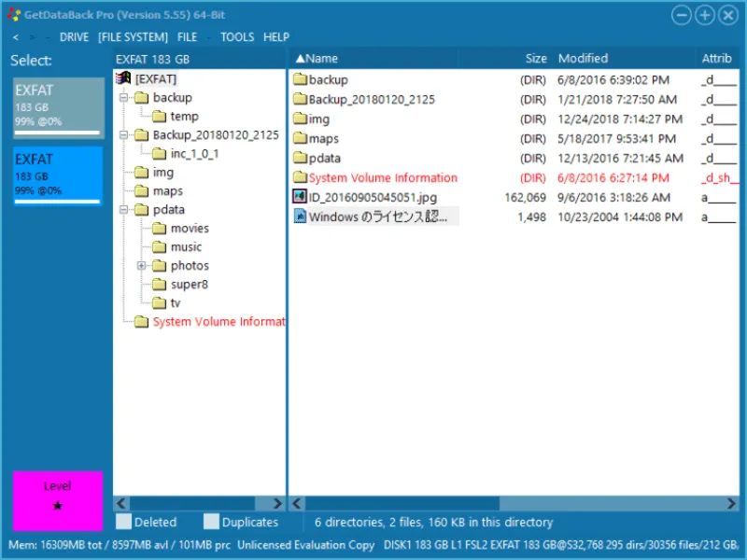Expand the photos folder in the tree
The height and width of the screenshot is (560, 747).
[x=140, y=265]
